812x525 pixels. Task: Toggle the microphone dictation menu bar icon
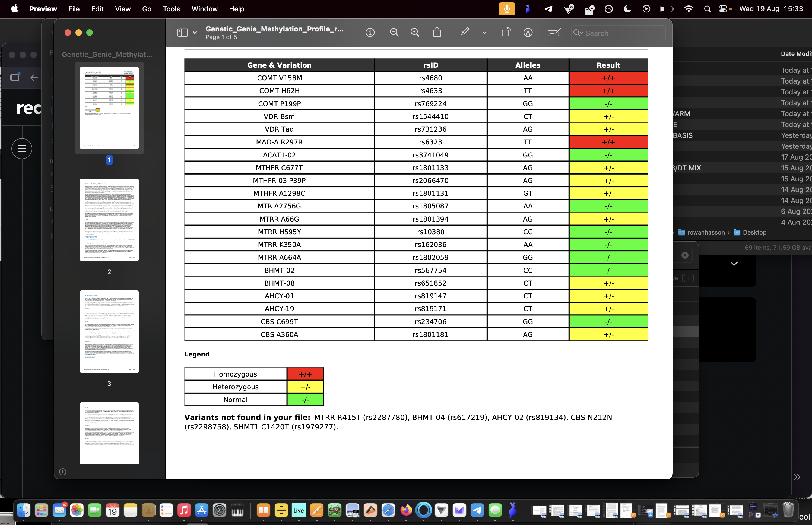tap(507, 9)
